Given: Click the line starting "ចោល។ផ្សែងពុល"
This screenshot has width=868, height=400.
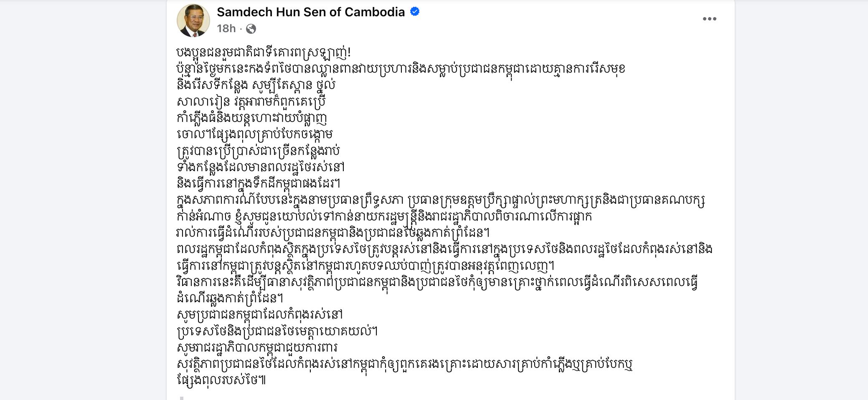Looking at the screenshot, I should (255, 134).
